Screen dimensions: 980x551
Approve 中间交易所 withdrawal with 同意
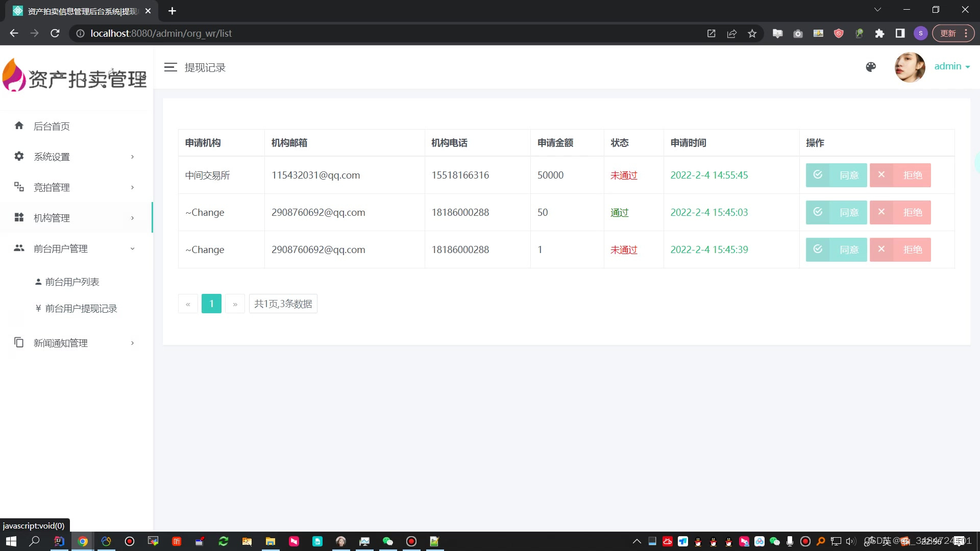(x=836, y=175)
